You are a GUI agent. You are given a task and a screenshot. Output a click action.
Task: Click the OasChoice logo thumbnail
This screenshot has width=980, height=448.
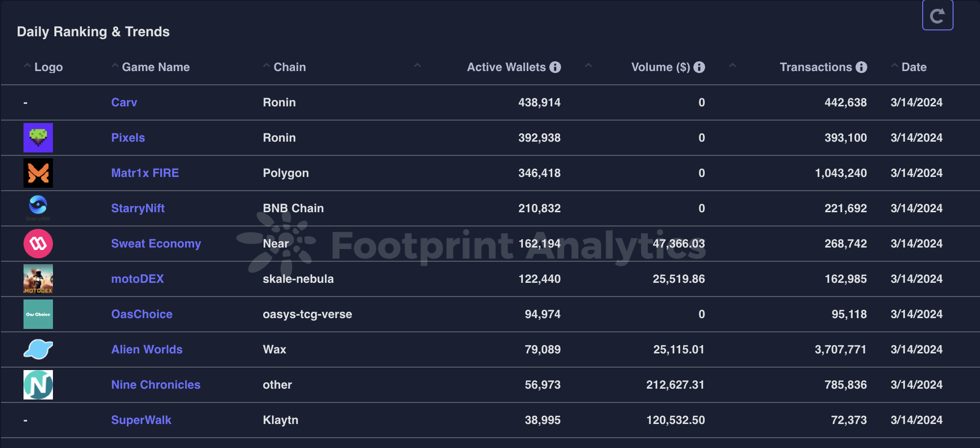(x=38, y=314)
